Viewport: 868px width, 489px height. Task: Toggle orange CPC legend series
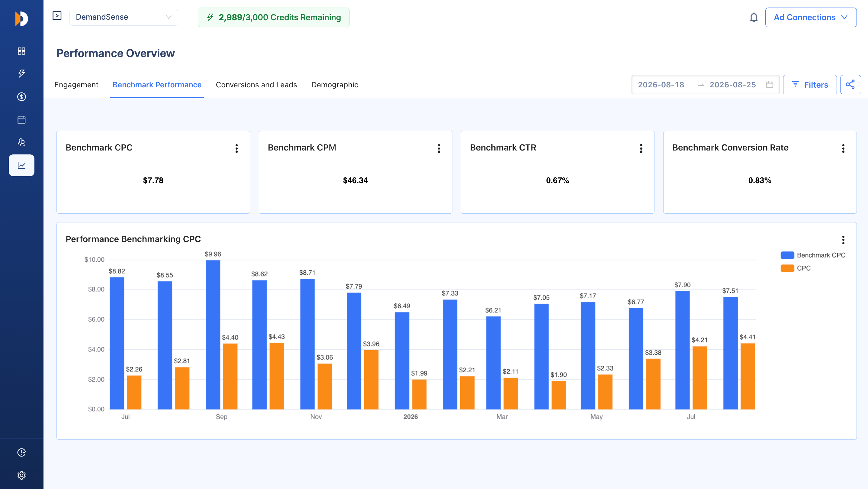coord(796,268)
